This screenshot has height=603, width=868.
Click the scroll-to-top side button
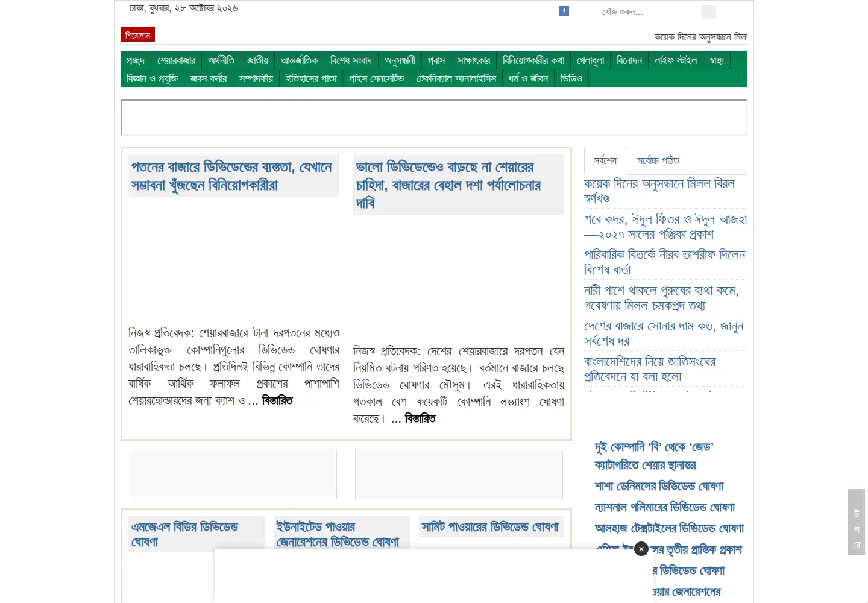[857, 522]
